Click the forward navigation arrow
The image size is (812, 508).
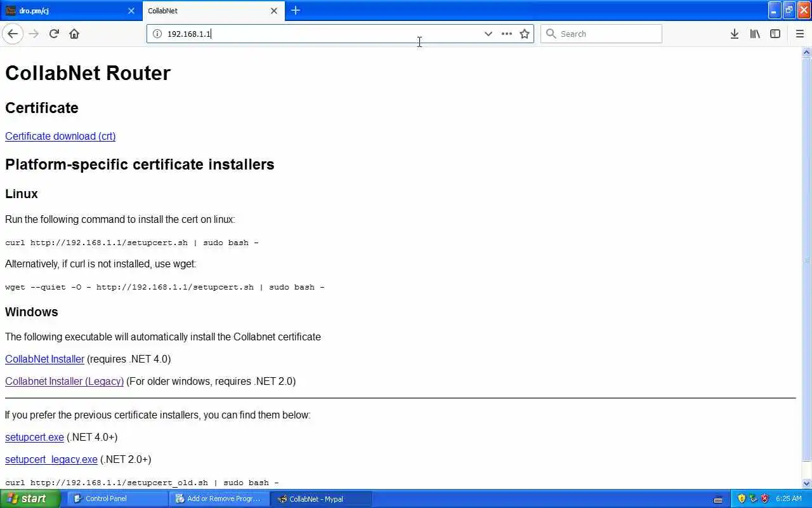(34, 34)
